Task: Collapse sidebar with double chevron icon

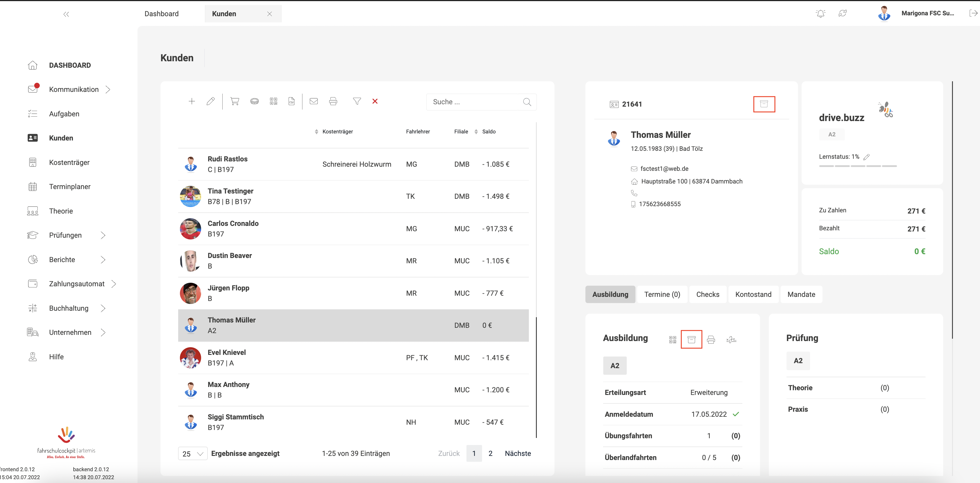Action: pyautogui.click(x=66, y=14)
